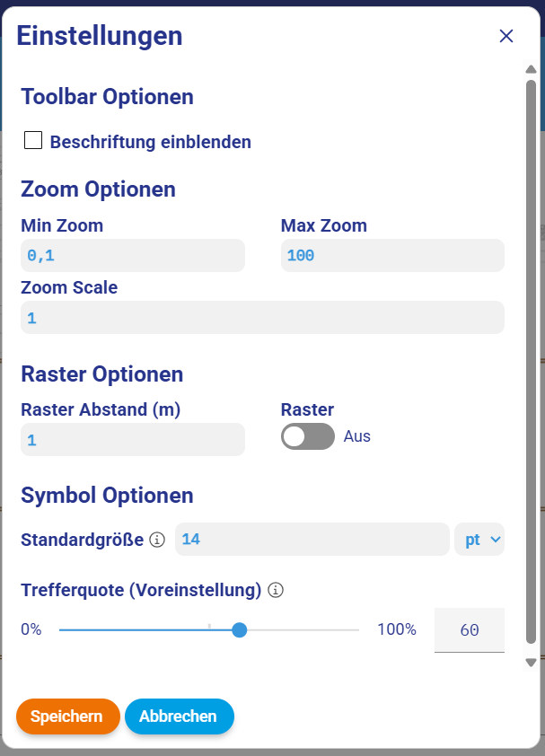Click the Trefferquote slider handle

point(239,630)
